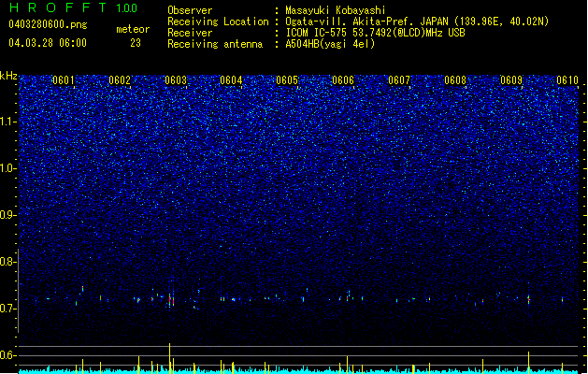
Task: Click the 0601 time marker
Action: click(x=63, y=80)
